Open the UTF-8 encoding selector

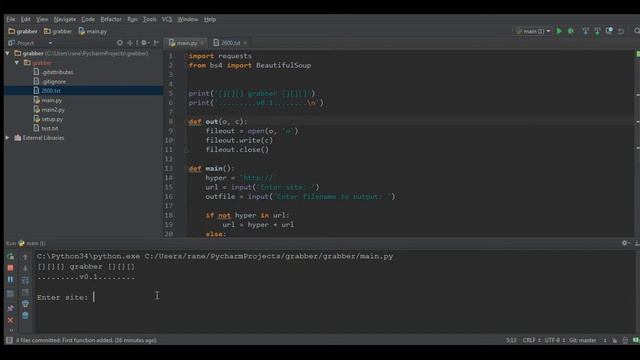[x=555, y=340]
